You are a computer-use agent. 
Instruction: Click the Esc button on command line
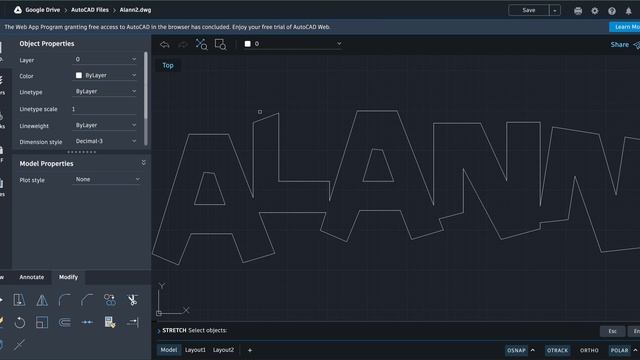point(612,331)
